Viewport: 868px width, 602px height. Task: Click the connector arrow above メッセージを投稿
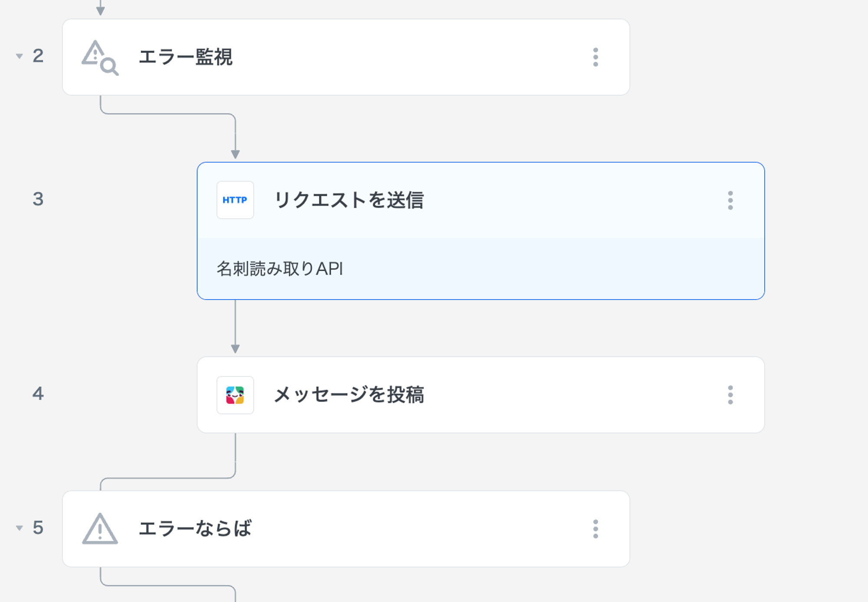[x=235, y=348]
